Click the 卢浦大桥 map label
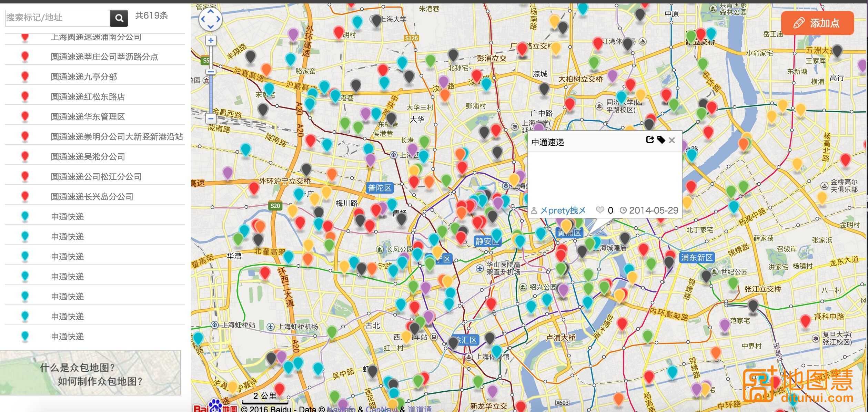The width and height of the screenshot is (868, 412). (x=561, y=338)
